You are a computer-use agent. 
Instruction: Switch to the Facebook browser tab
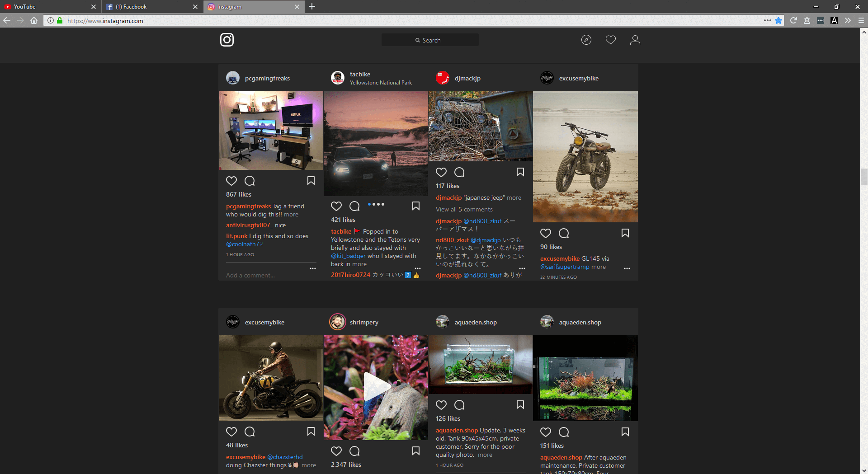(151, 7)
